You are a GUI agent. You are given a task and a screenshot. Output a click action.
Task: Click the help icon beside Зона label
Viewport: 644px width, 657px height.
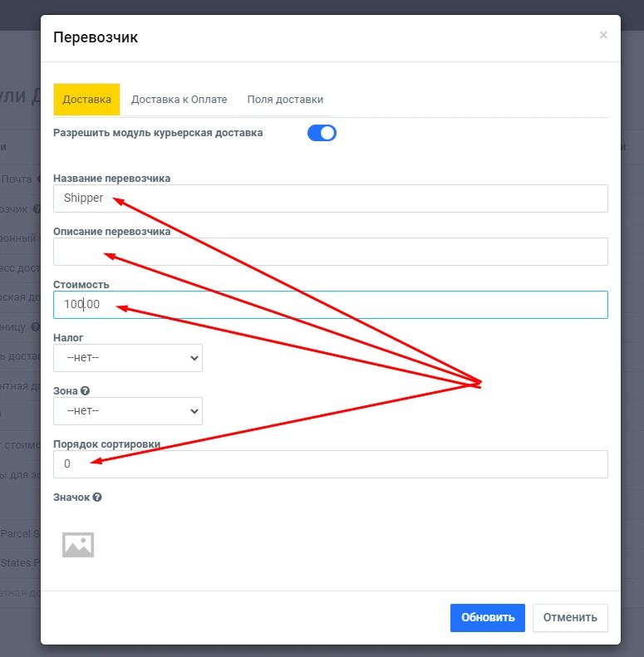pos(85,390)
